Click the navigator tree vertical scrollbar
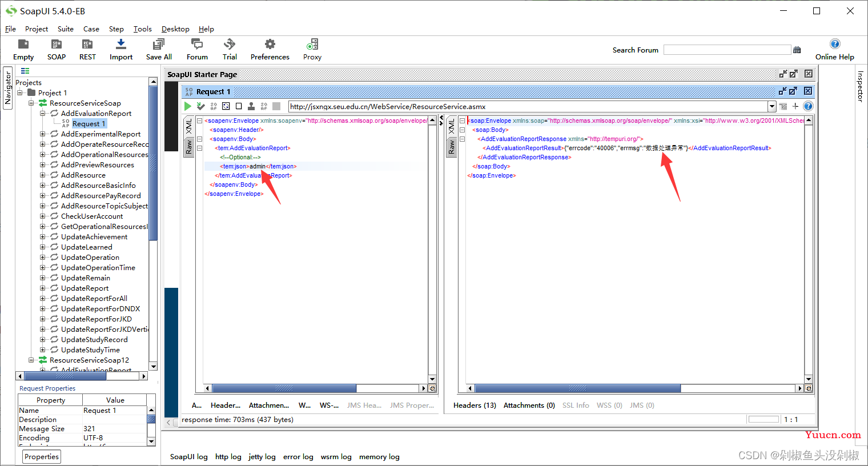Image resolution: width=868 pixels, height=466 pixels. (x=153, y=163)
